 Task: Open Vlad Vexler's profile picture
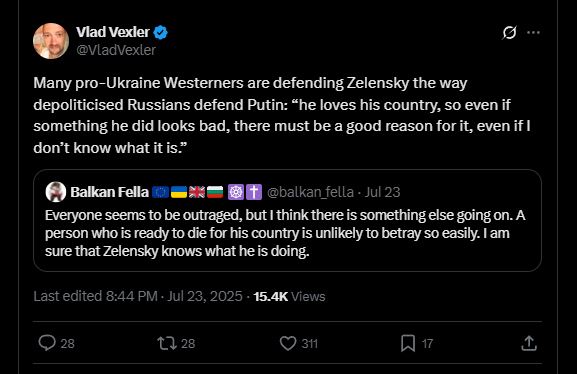[x=51, y=41]
